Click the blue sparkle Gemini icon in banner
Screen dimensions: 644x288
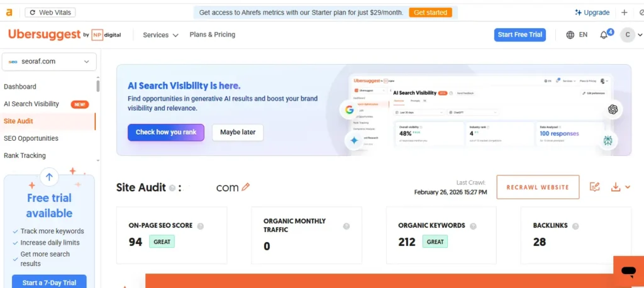(x=353, y=140)
